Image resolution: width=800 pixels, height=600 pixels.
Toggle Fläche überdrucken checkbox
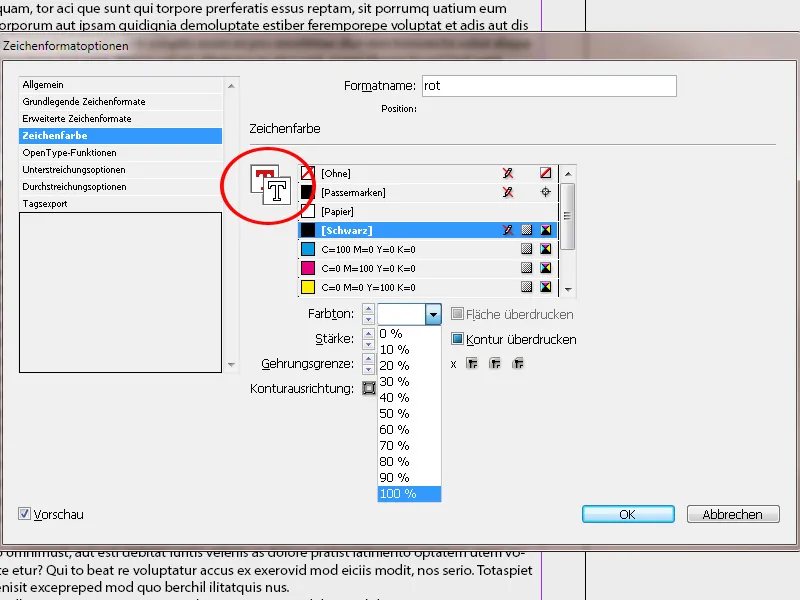click(x=457, y=314)
